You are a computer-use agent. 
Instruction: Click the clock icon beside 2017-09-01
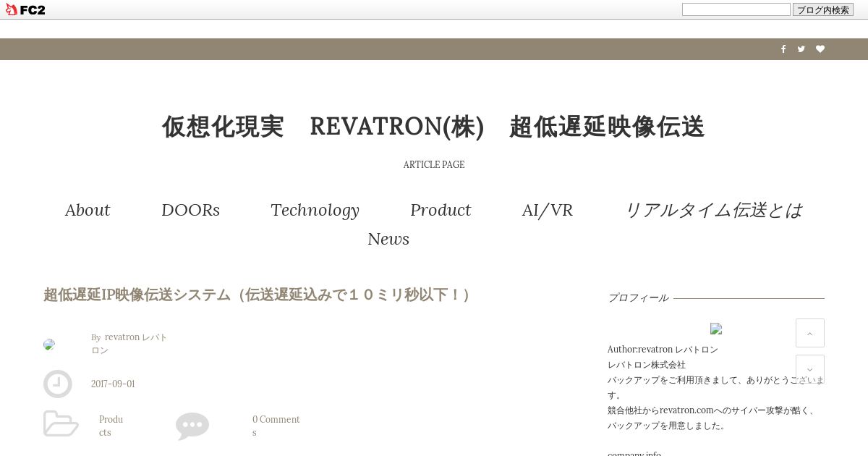pyautogui.click(x=58, y=384)
